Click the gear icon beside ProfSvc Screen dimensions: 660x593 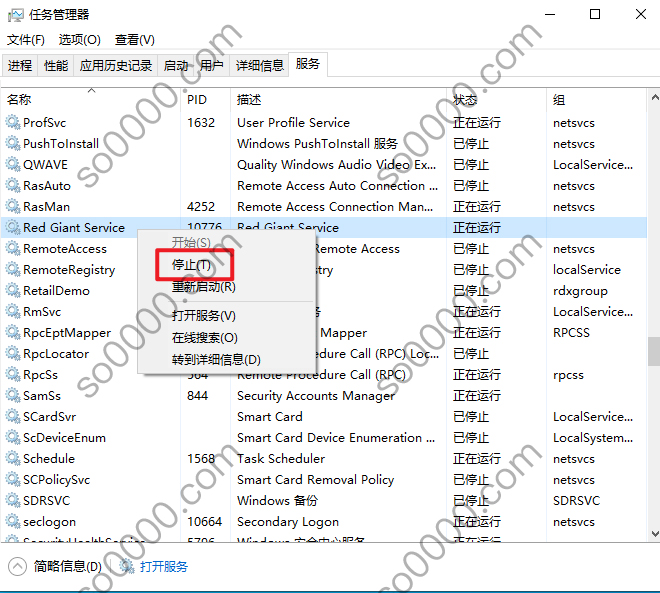tap(13, 122)
